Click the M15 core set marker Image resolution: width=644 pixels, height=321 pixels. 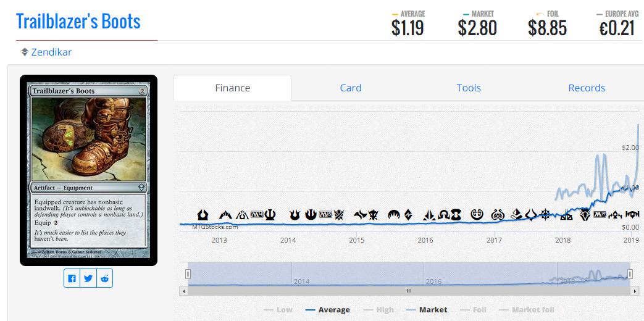(325, 214)
